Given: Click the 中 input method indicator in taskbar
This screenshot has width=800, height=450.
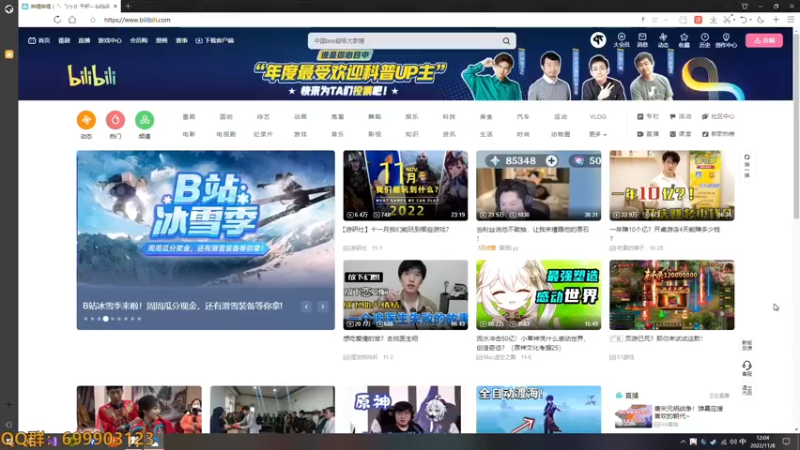Looking at the screenshot, I should [742, 441].
